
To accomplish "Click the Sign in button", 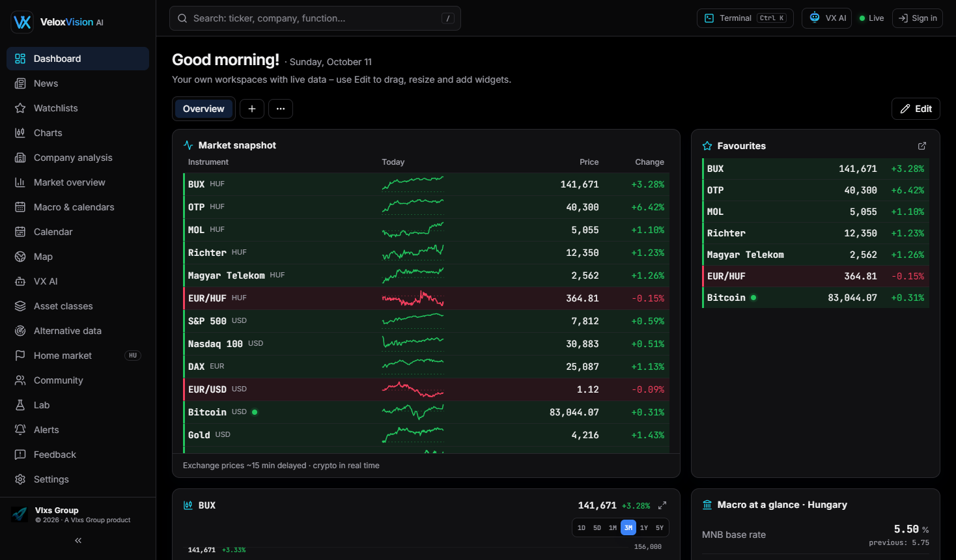I will pos(917,18).
